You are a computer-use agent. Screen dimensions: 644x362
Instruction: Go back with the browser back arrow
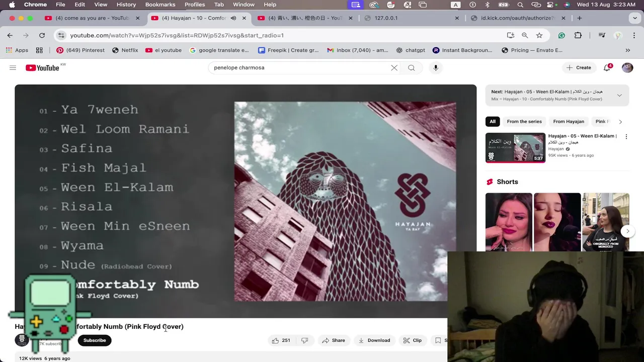coord(10,35)
